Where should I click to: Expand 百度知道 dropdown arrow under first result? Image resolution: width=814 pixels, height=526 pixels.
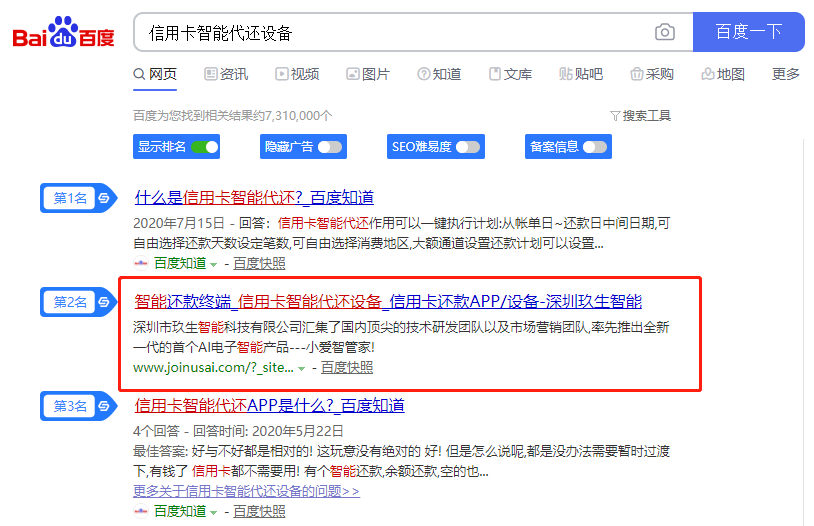tap(213, 265)
